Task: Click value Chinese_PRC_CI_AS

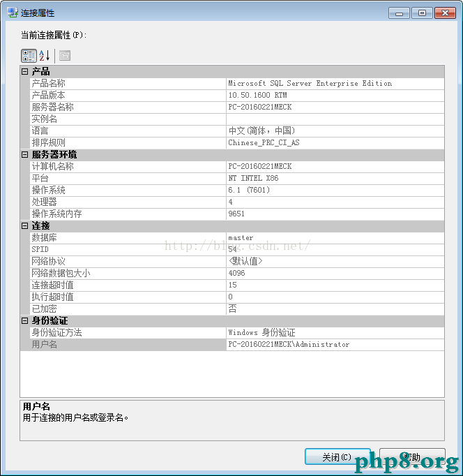Action: [264, 142]
